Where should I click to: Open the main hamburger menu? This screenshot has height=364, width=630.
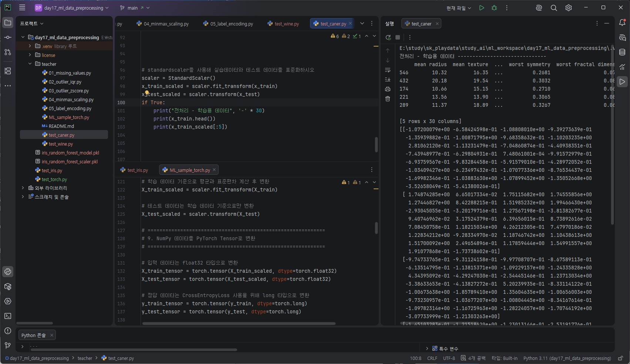coord(22,7)
